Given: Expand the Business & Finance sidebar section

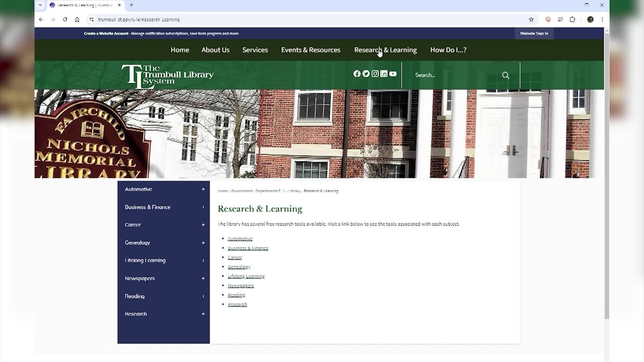Looking at the screenshot, I should pyautogui.click(x=203, y=207).
